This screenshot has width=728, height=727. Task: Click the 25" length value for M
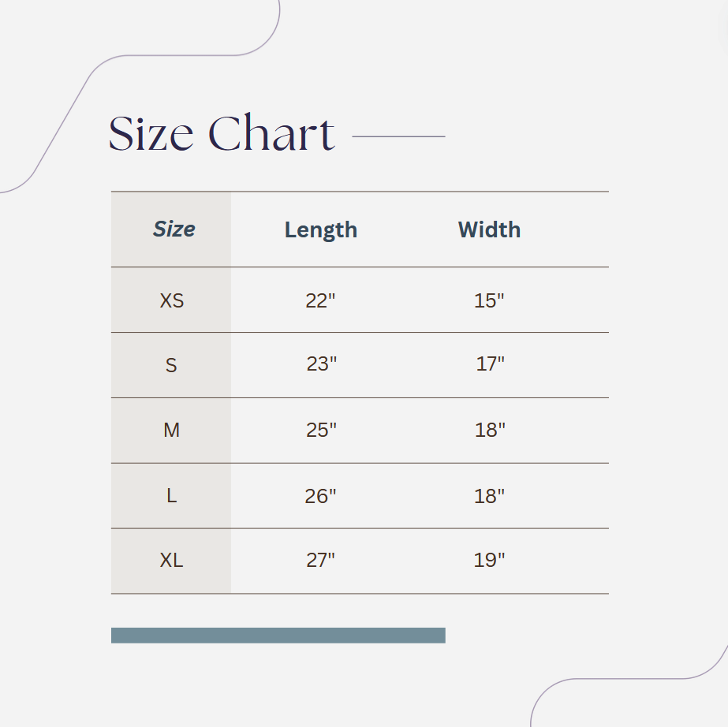[321, 431]
